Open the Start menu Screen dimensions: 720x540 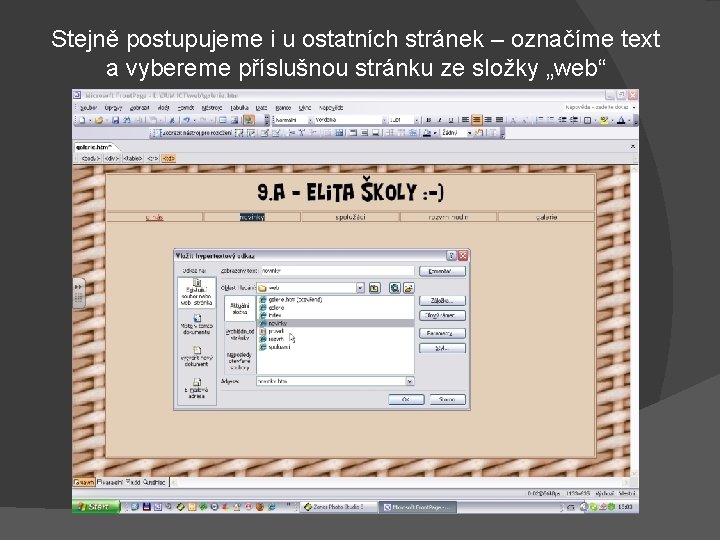(96, 506)
